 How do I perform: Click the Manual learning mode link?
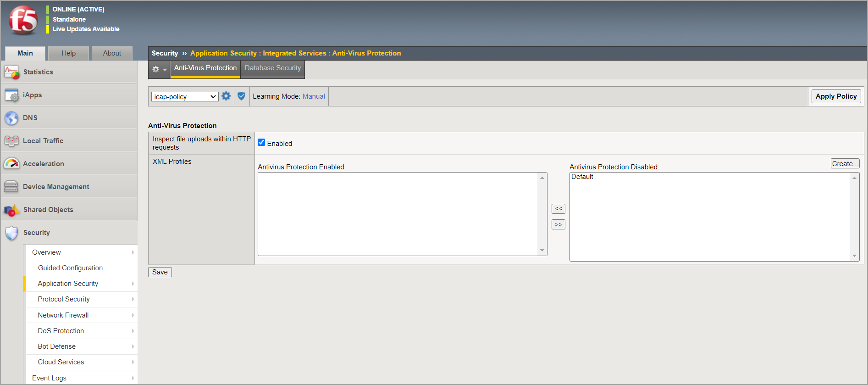pyautogui.click(x=314, y=96)
